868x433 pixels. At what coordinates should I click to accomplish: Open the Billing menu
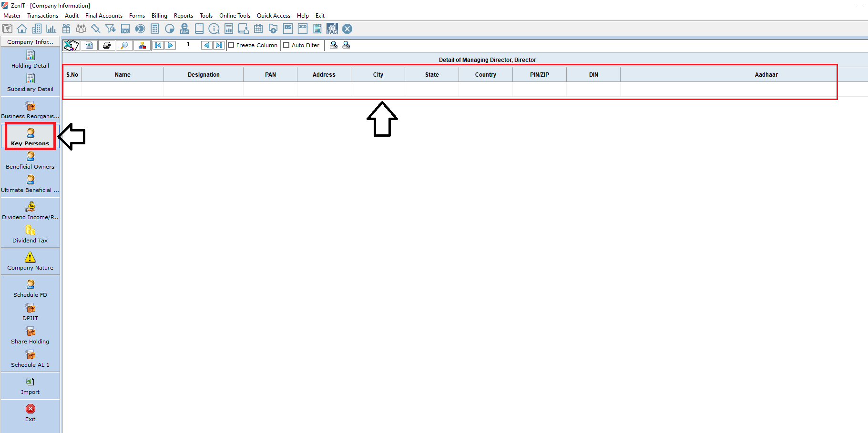click(159, 16)
